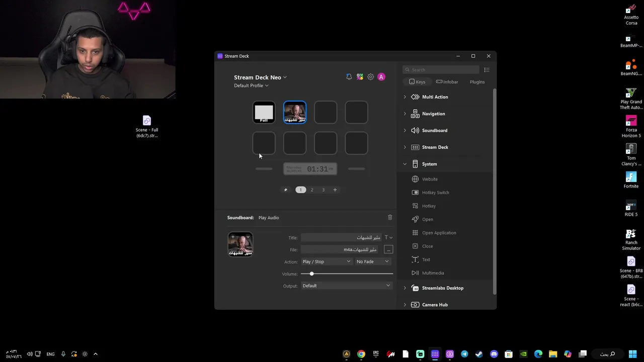Select the Scene - Full desktop file
The image size is (644, 362).
point(147,127)
